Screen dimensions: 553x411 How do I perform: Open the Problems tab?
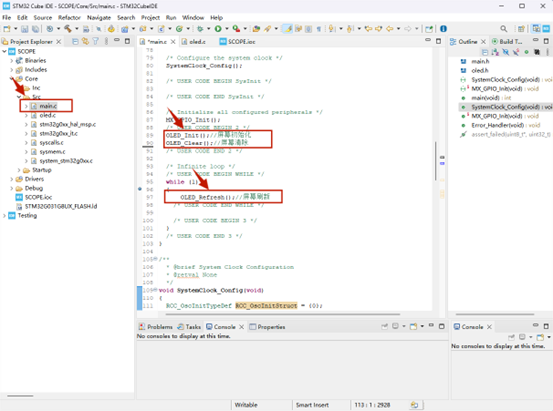point(156,327)
